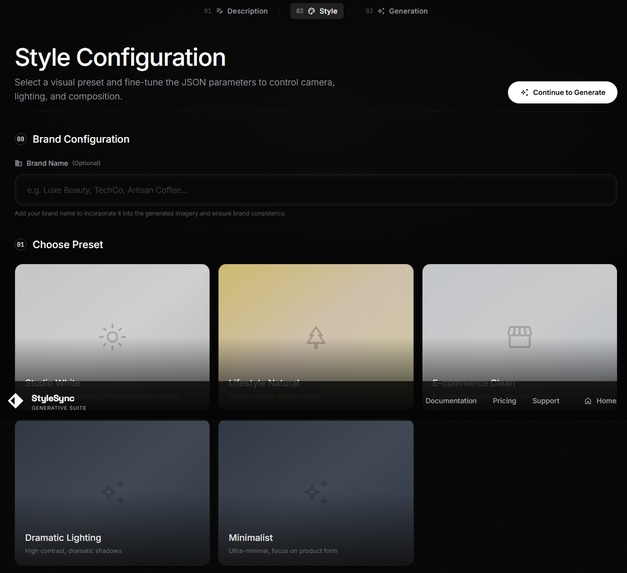627x573 pixels.
Task: Select the Style step tab
Action: point(317,11)
